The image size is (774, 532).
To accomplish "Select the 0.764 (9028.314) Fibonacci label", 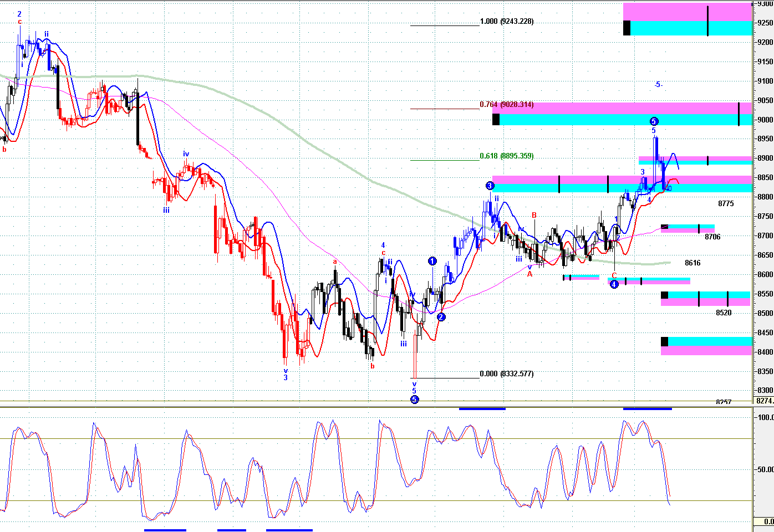I will coord(507,104).
